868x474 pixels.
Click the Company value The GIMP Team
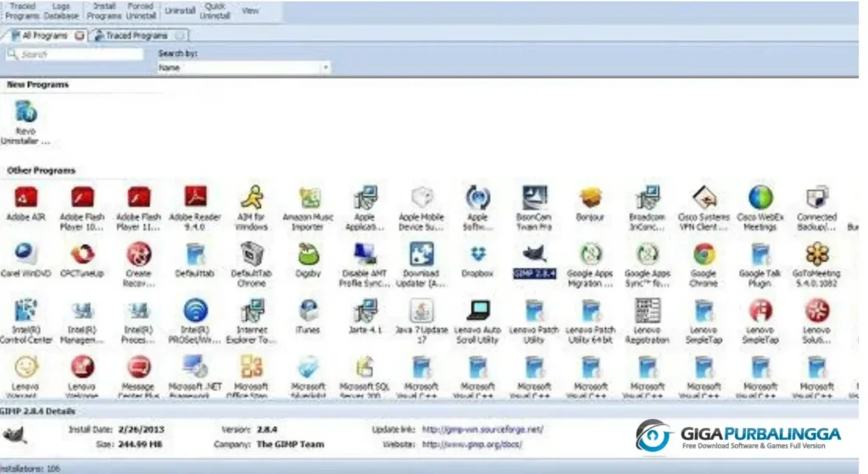[x=291, y=444]
